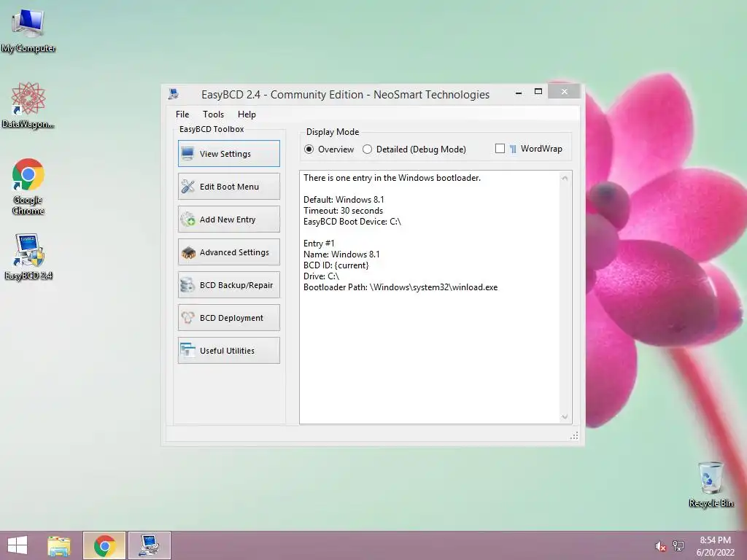
Task: Open BCD Backup/Repair
Action: click(228, 285)
